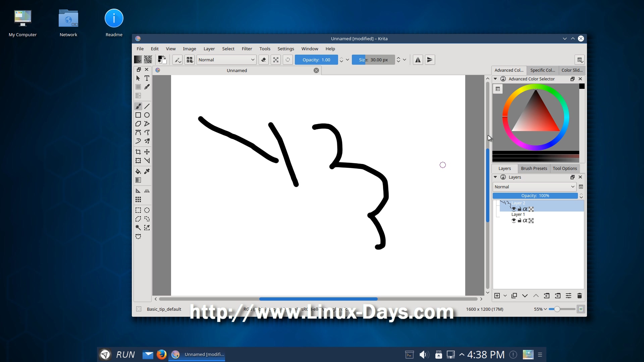Click the layer Opacity 100% slider
Image resolution: width=644 pixels, height=362 pixels.
pos(535,196)
